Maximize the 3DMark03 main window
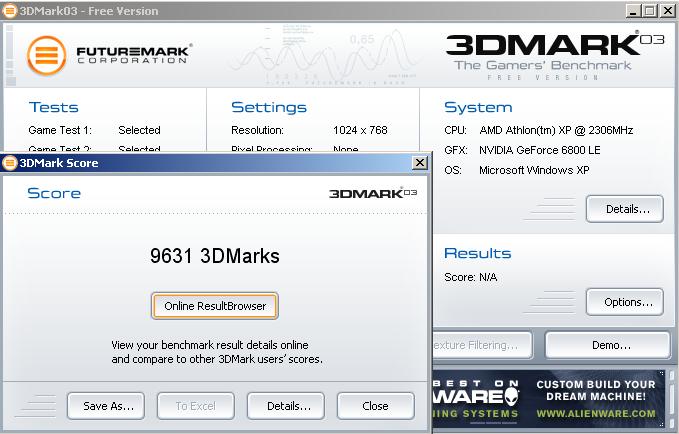 (x=650, y=11)
